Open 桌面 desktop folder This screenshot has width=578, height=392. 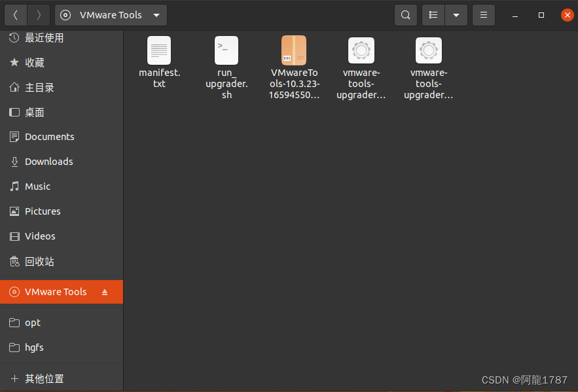[62, 112]
